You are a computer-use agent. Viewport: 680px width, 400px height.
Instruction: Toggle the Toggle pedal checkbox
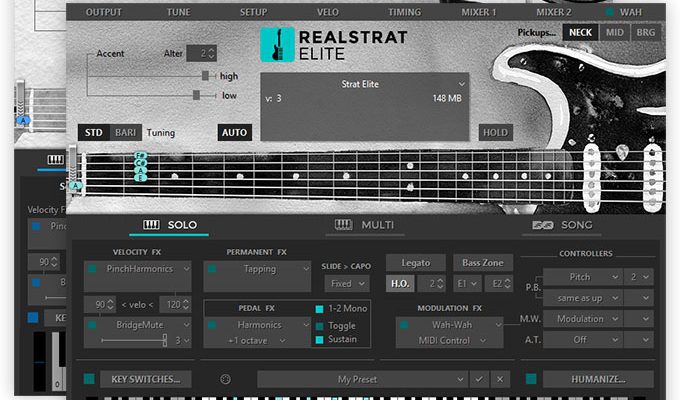[x=320, y=325]
